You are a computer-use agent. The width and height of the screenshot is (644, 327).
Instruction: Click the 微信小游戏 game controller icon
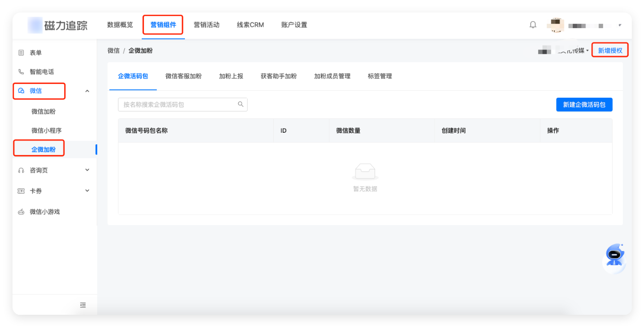(x=20, y=211)
